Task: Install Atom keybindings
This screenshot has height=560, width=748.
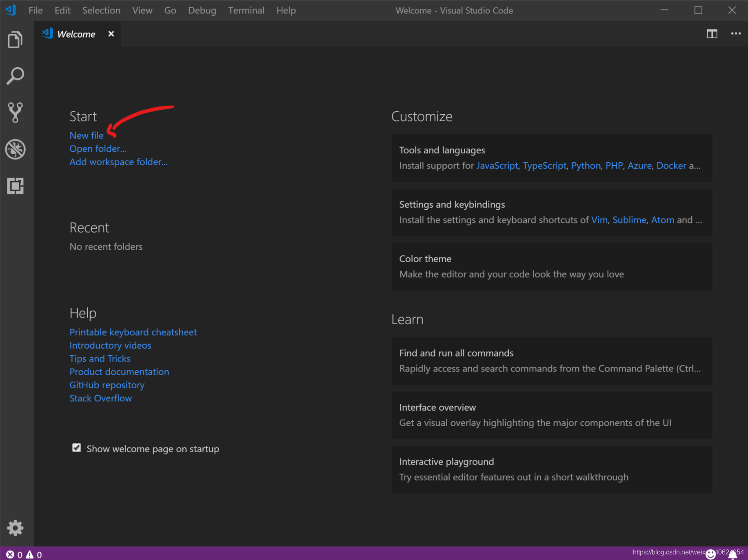Action: coord(662,220)
